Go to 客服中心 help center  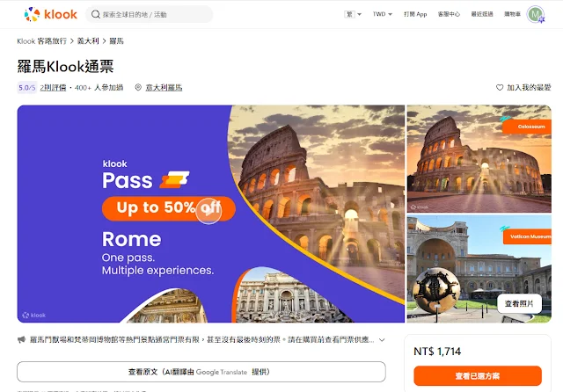pos(449,14)
